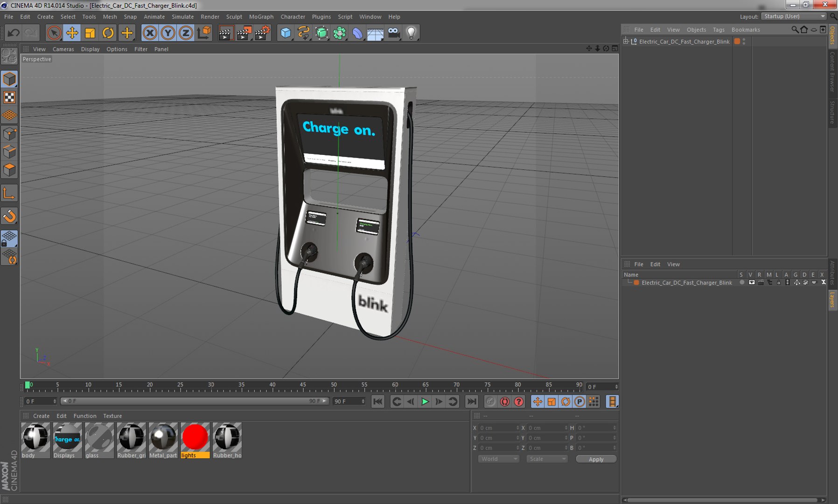Switch to Polygons mode in left sidebar
The width and height of the screenshot is (838, 504).
coord(9,170)
